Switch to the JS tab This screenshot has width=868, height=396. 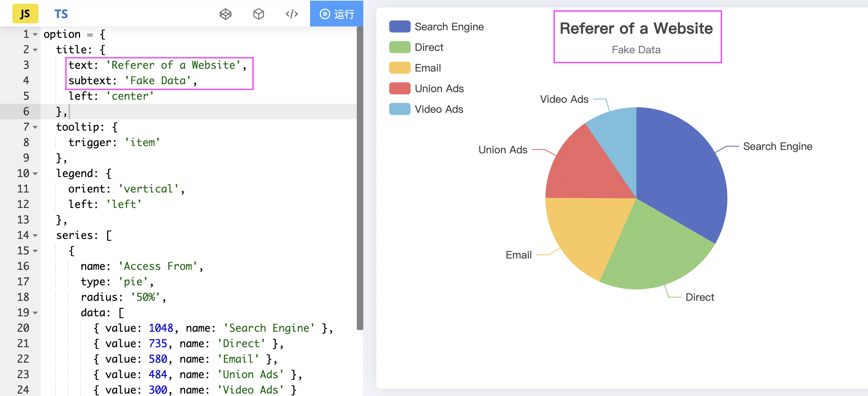click(25, 14)
